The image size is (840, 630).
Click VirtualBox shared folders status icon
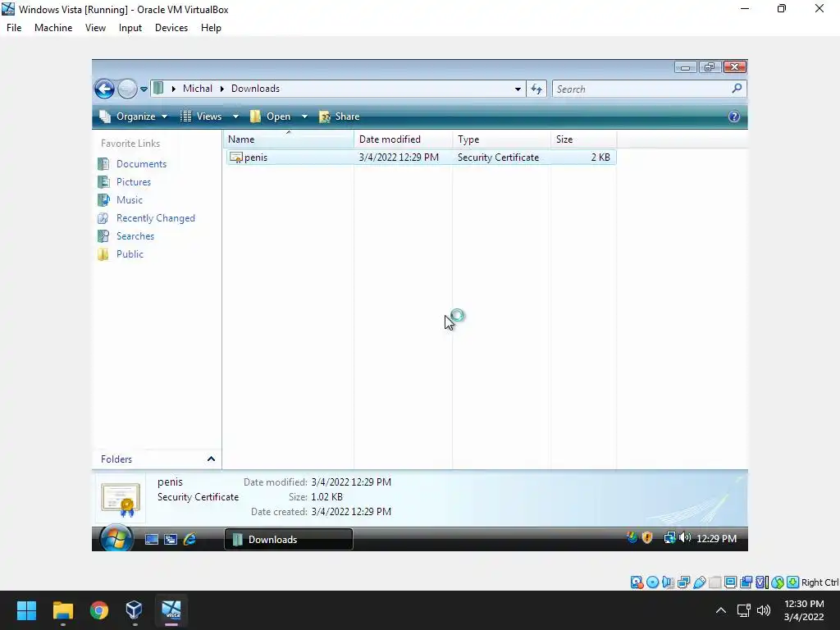pyautogui.click(x=714, y=582)
